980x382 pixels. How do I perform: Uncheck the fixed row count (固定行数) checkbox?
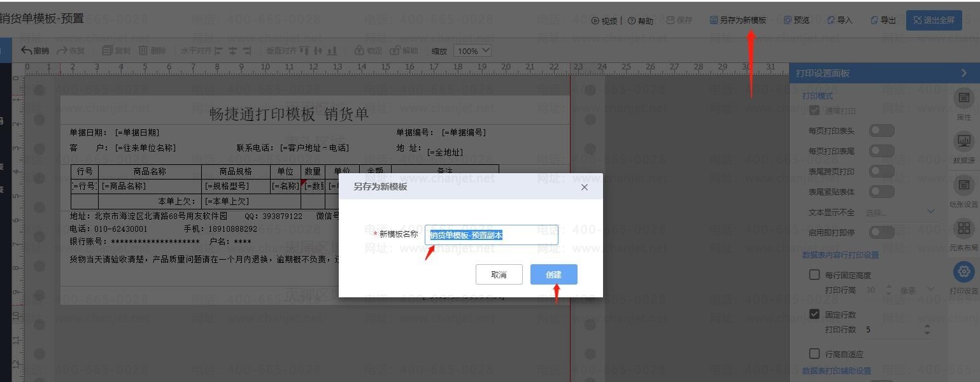coord(814,314)
